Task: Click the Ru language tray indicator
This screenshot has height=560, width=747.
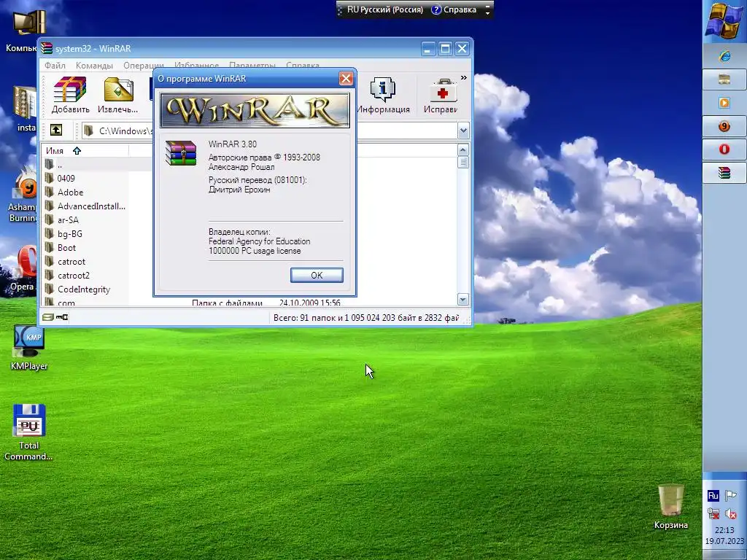Action: (x=713, y=496)
